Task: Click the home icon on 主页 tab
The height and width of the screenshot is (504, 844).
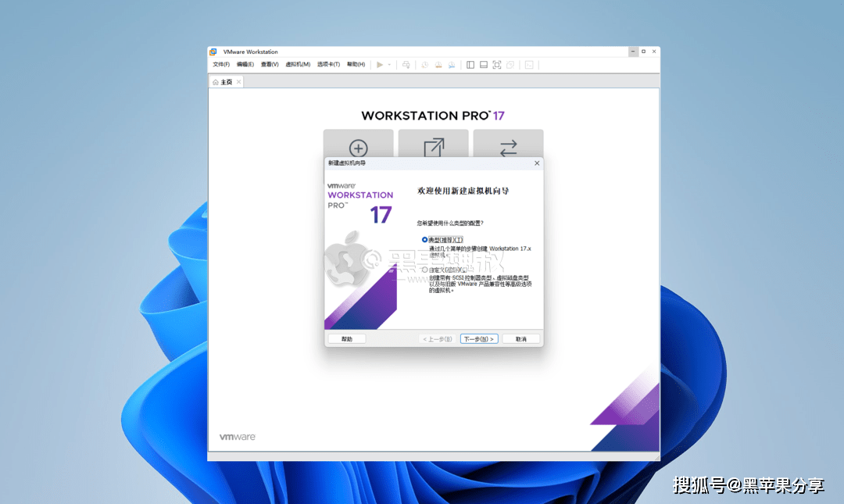Action: (216, 82)
